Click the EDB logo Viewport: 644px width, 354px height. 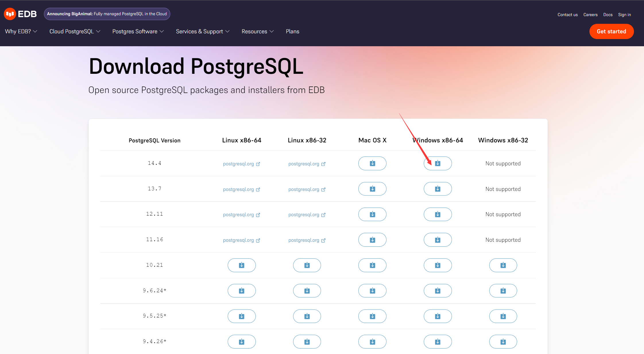pos(20,14)
